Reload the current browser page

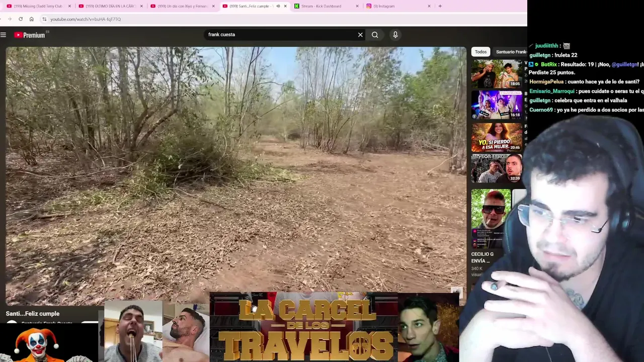coord(21,19)
